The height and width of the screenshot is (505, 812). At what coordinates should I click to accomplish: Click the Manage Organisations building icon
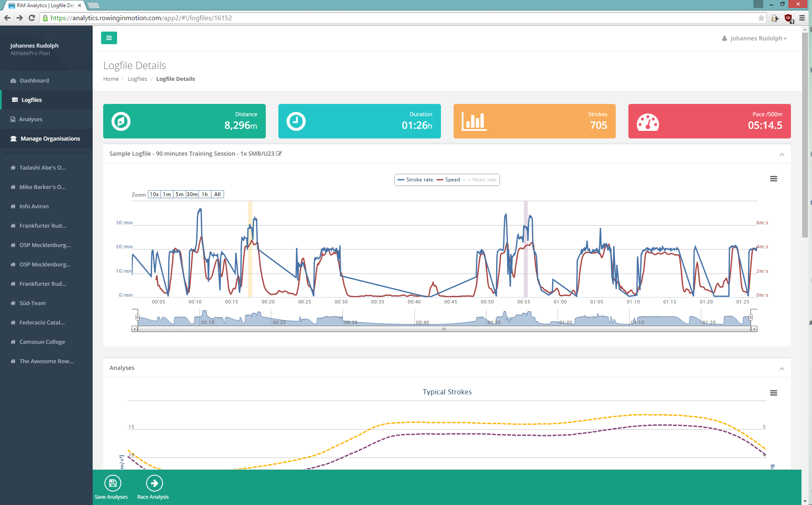(13, 138)
